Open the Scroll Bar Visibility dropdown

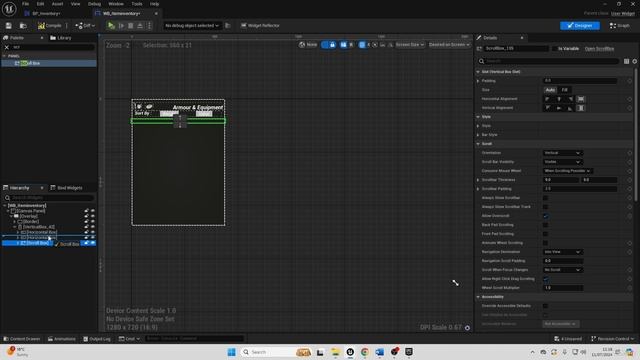[x=562, y=162]
